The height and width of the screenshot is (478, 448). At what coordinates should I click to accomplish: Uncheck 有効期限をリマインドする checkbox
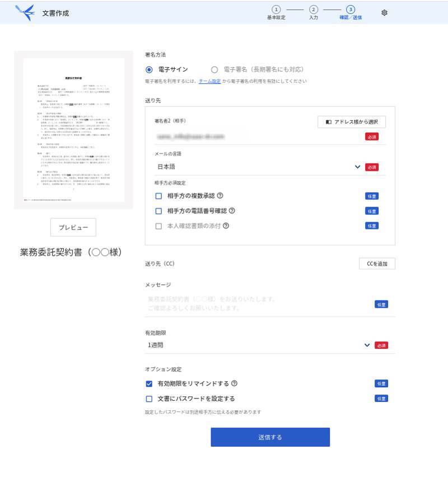(149, 384)
